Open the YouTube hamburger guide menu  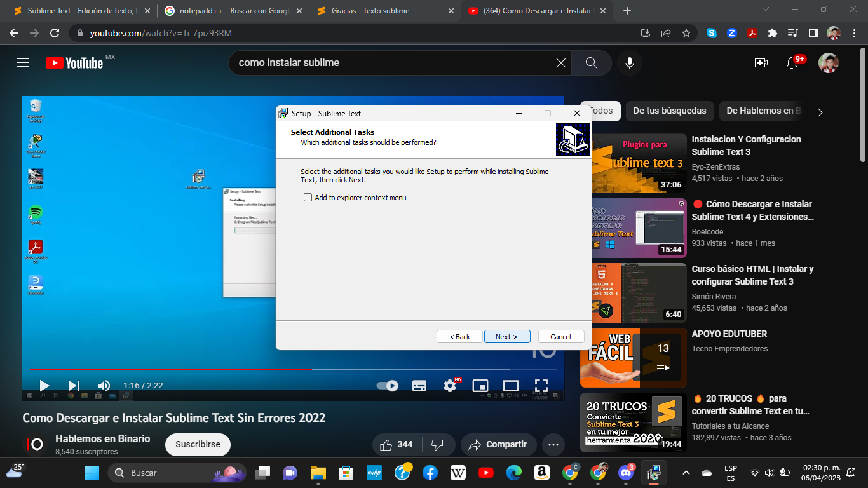(23, 63)
